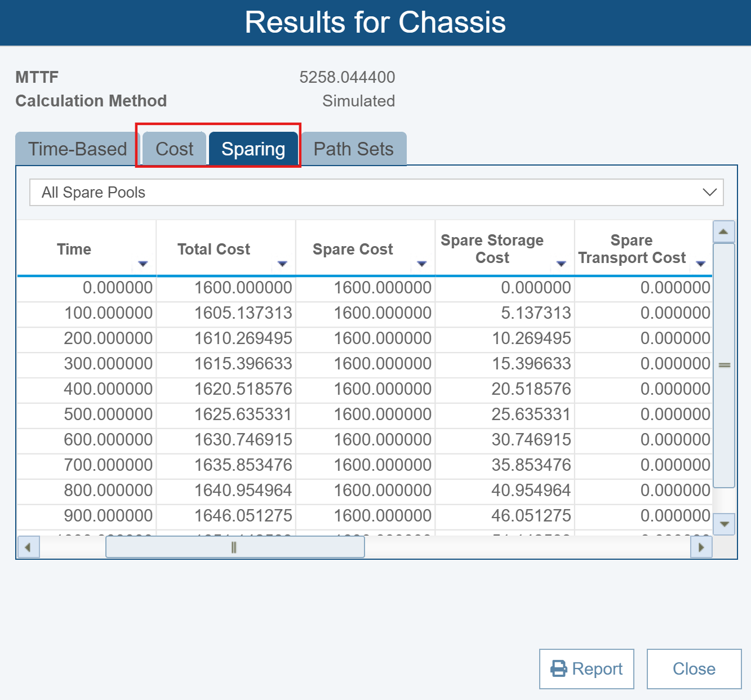This screenshot has width=751, height=700.
Task: Click the vertical scrollbar thumb
Action: [723, 365]
